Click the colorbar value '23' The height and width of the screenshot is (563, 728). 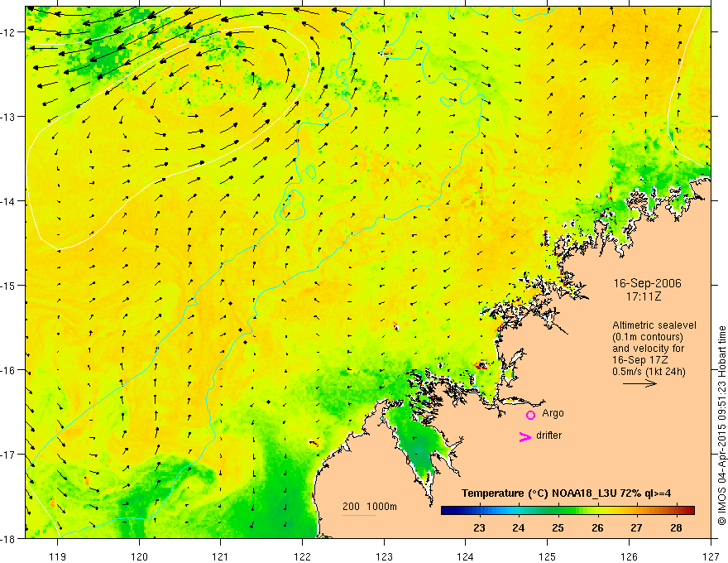coord(479,527)
